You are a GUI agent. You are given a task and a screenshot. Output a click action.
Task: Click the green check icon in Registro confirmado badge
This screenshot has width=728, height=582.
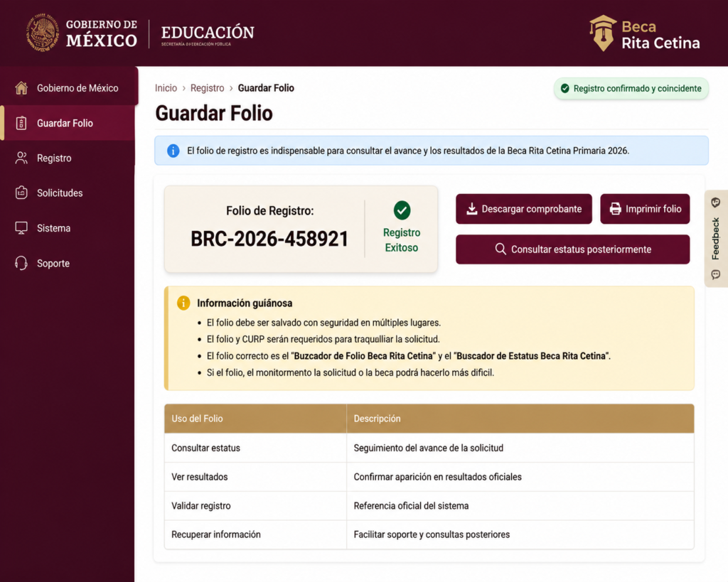565,89
